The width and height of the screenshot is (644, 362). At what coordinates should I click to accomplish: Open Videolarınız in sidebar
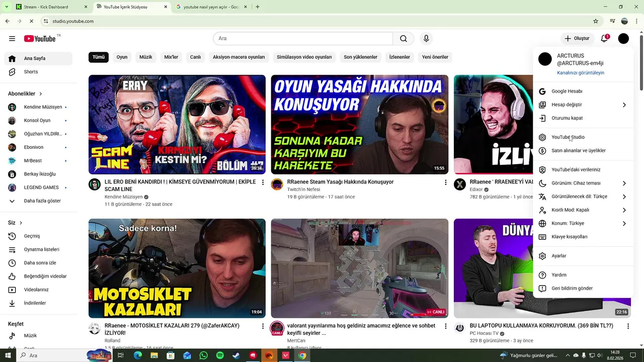(x=38, y=290)
